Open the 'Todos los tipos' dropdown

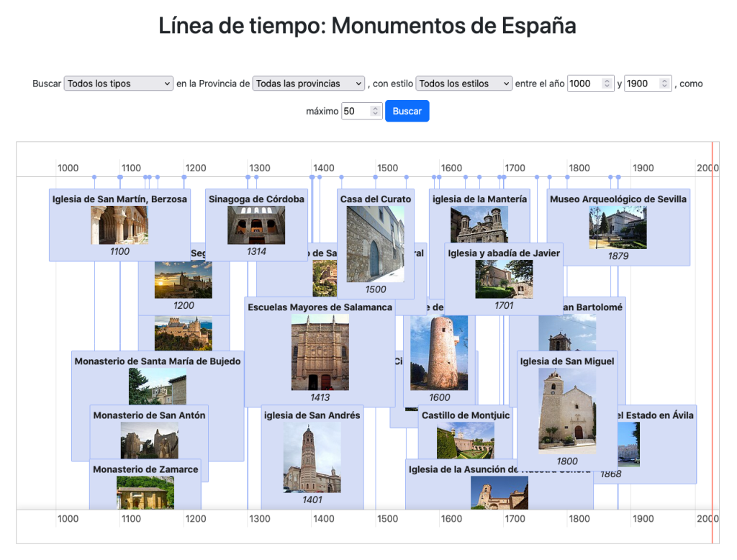[118, 83]
